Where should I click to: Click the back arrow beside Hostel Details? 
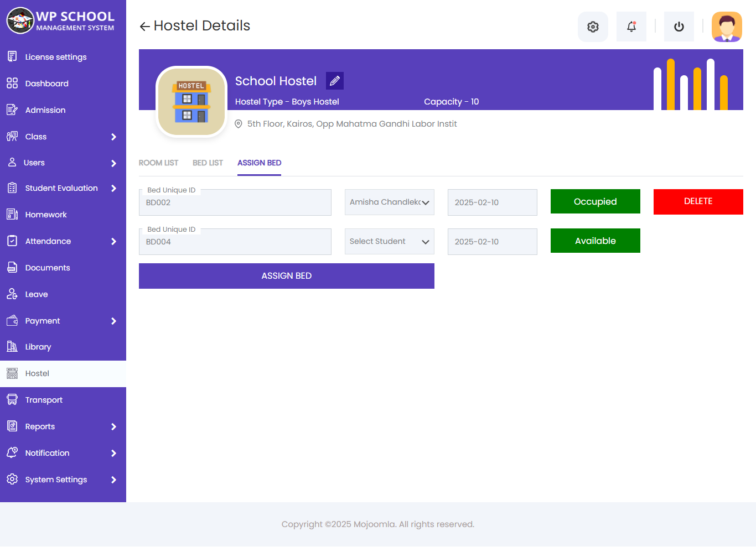pyautogui.click(x=145, y=27)
